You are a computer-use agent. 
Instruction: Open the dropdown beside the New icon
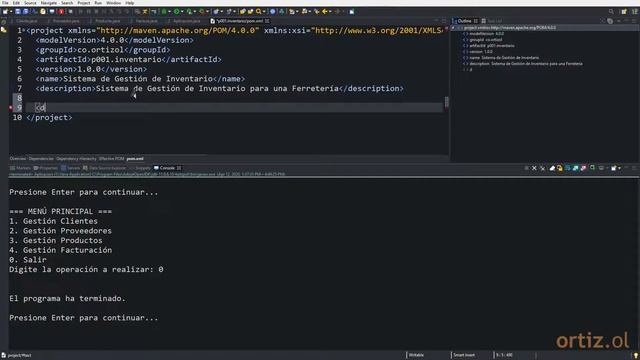pyautogui.click(x=11, y=11)
